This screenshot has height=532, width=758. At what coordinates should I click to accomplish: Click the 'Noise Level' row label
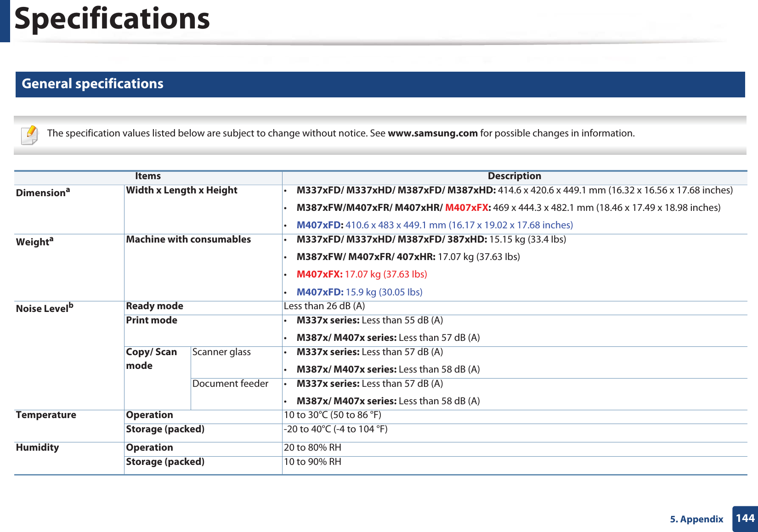pyautogui.click(x=45, y=308)
